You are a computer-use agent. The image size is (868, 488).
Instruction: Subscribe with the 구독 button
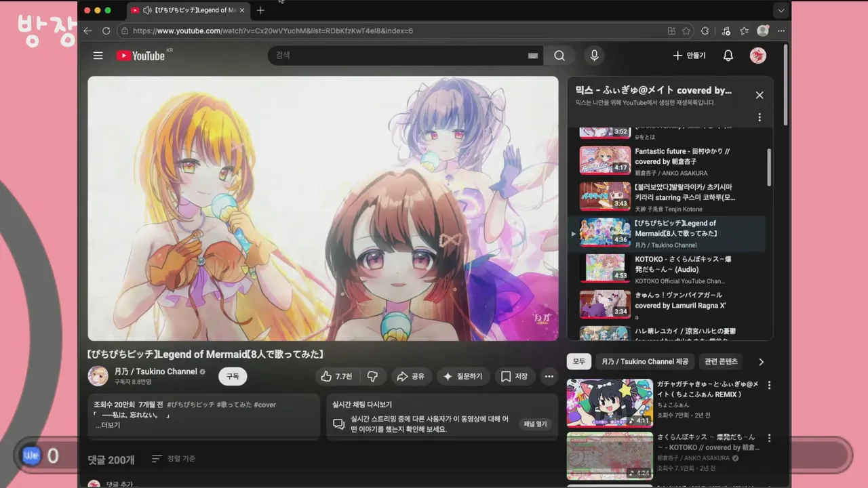[x=233, y=376]
